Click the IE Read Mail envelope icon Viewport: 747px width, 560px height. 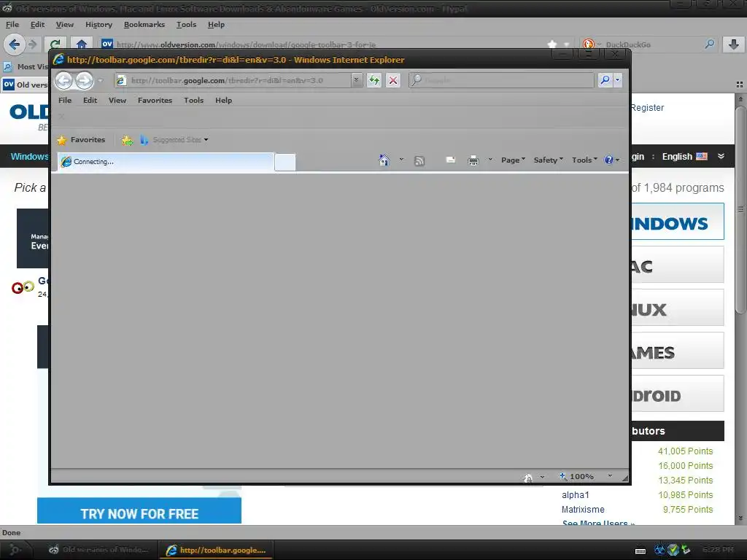[x=450, y=160]
